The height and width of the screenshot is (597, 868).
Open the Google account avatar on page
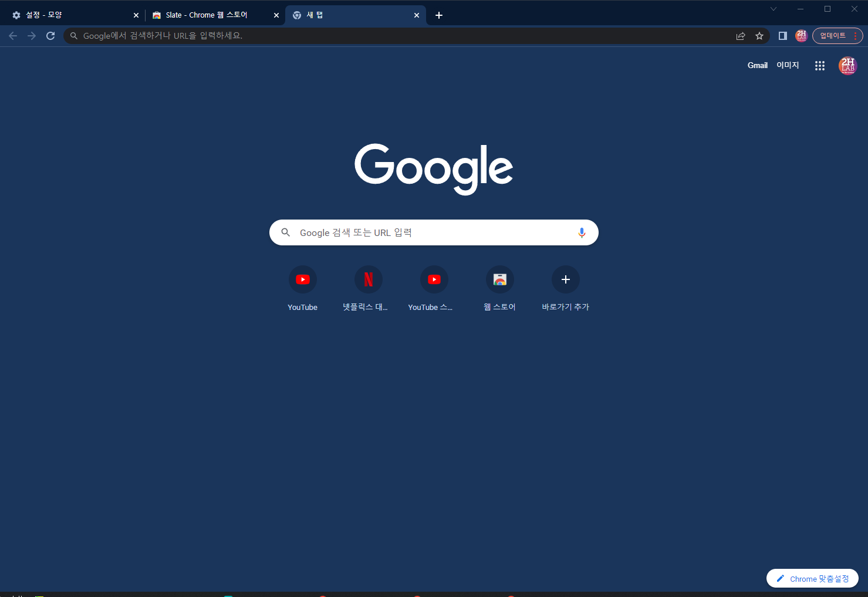pos(848,66)
